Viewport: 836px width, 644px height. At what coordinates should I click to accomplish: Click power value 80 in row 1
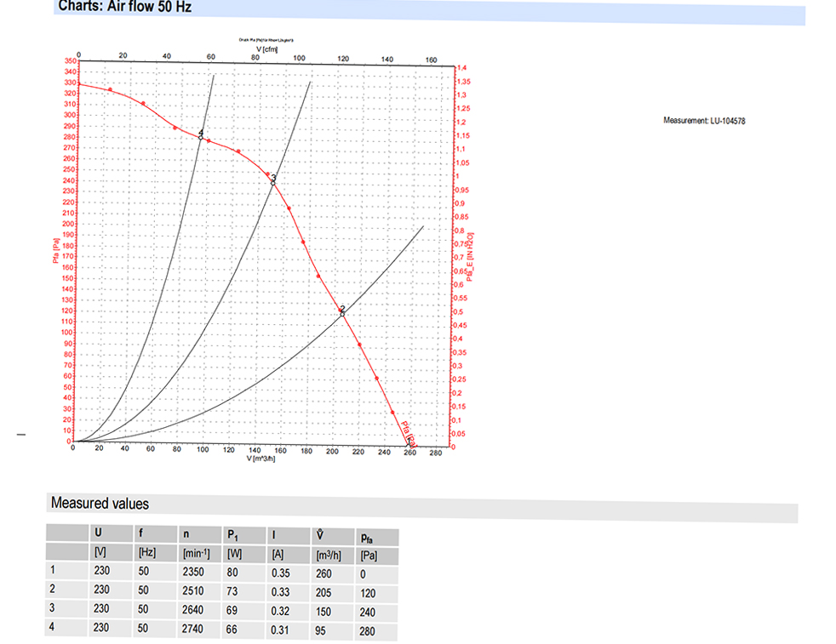point(232,573)
